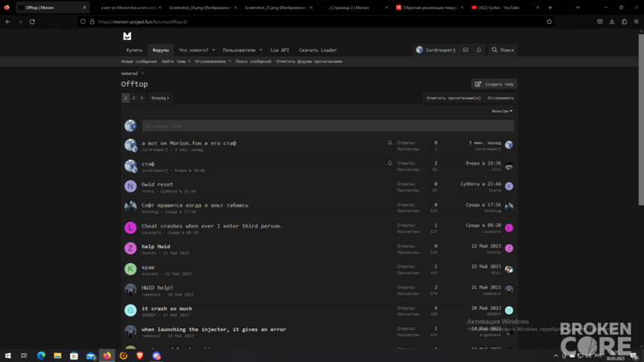This screenshot has height=362, width=644.
Task: Open a new browser tab
Action: (550, 8)
